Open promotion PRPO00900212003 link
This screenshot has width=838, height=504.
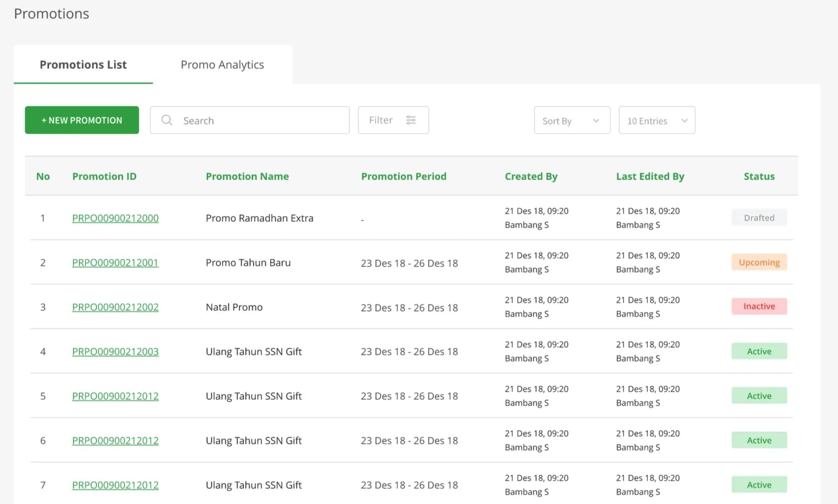click(x=115, y=352)
